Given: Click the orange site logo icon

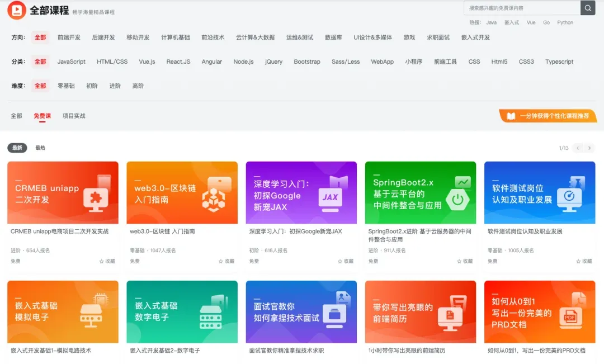Looking at the screenshot, I should [x=17, y=10].
